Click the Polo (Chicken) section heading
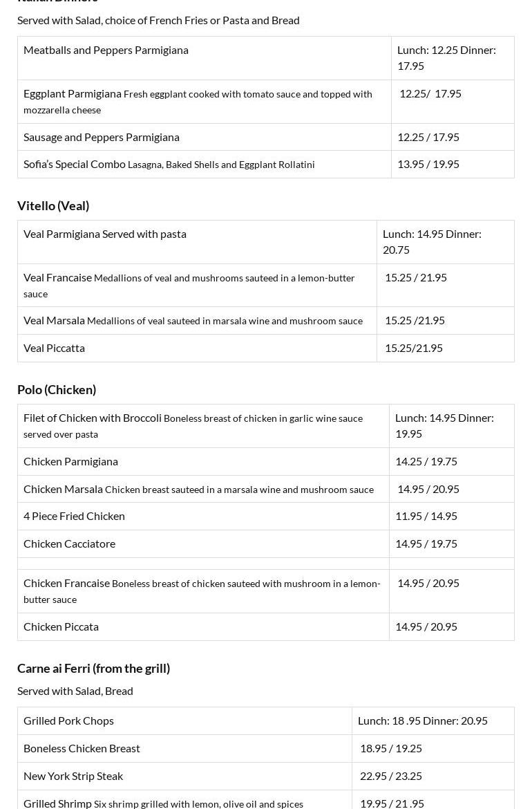Screen dimensions: 532x809 coord(57,389)
